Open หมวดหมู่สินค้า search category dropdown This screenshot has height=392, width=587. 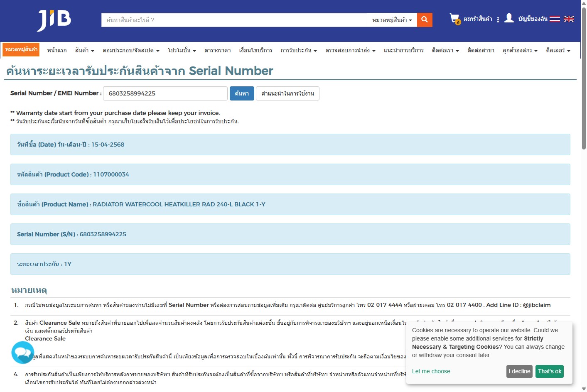click(392, 20)
